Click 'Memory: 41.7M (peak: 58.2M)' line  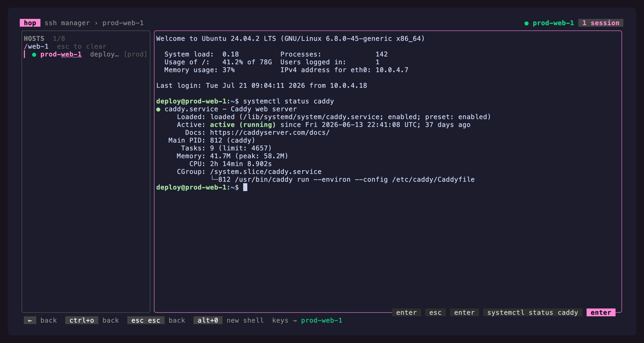[x=232, y=156]
